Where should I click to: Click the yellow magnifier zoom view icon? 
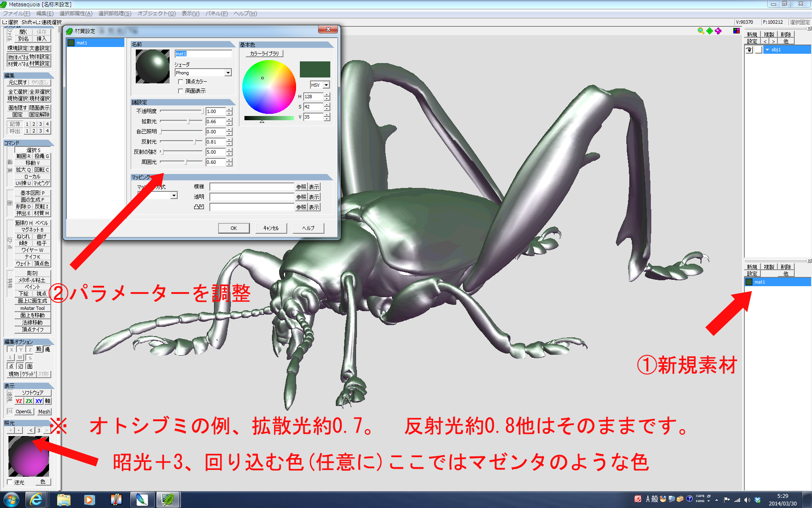coord(701,31)
